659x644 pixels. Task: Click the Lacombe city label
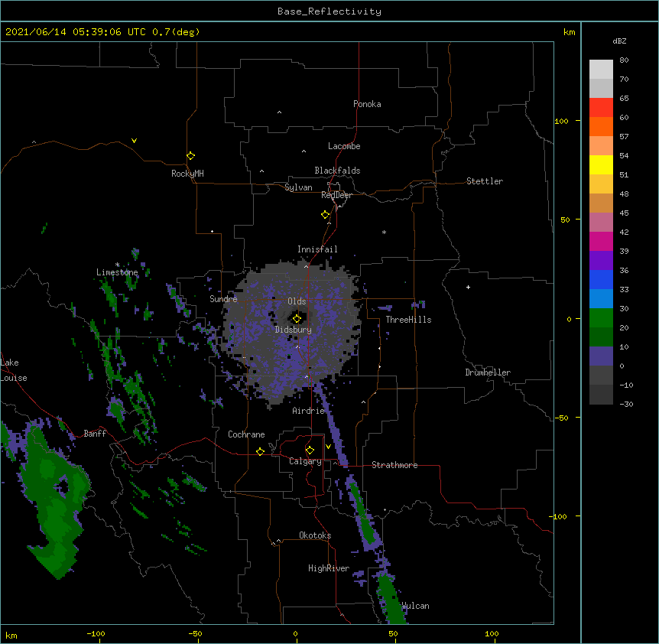coord(344,146)
